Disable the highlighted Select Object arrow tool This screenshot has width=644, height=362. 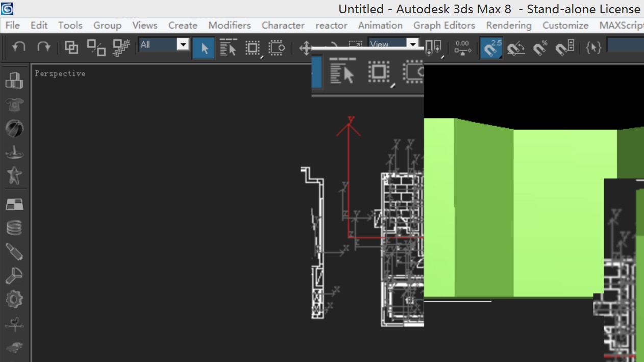(x=204, y=47)
